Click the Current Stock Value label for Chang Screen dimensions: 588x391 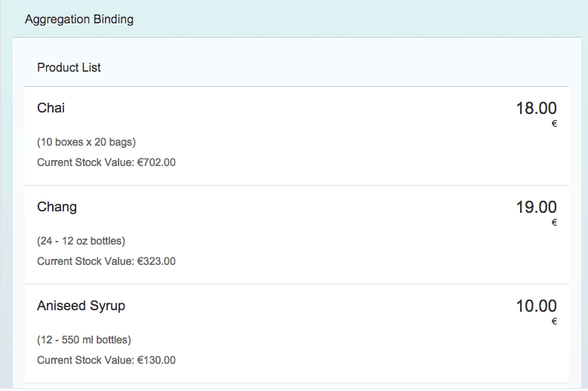[x=85, y=261]
